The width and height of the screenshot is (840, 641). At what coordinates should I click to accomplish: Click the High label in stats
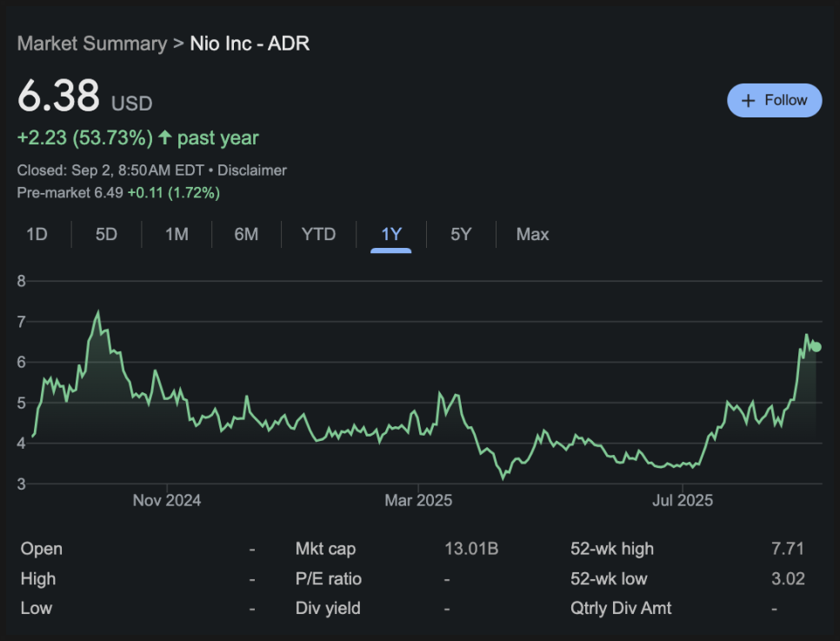(38, 579)
